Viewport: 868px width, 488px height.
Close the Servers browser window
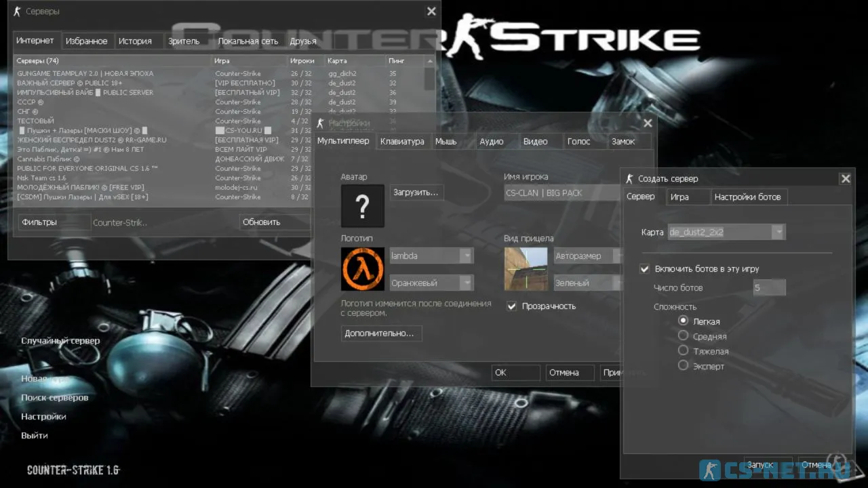(431, 12)
